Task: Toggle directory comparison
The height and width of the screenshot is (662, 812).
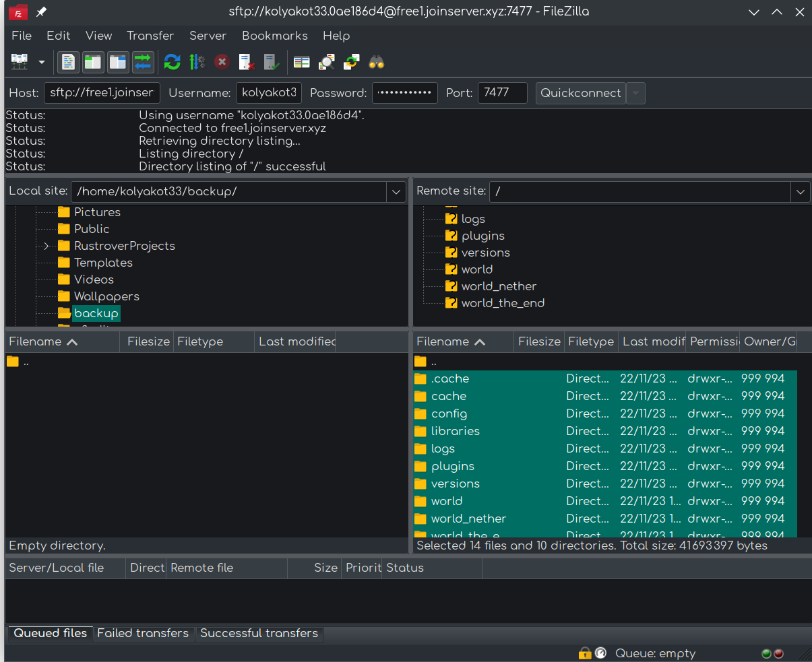Action: tap(326, 63)
